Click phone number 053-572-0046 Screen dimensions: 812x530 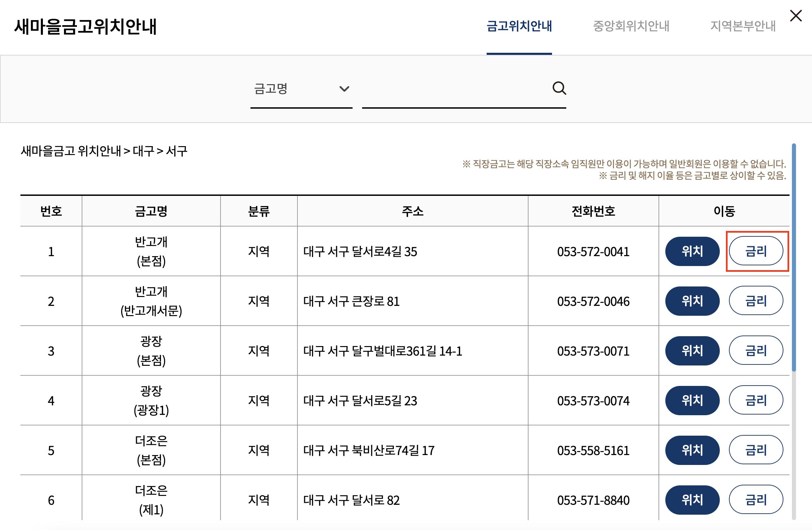tap(593, 301)
